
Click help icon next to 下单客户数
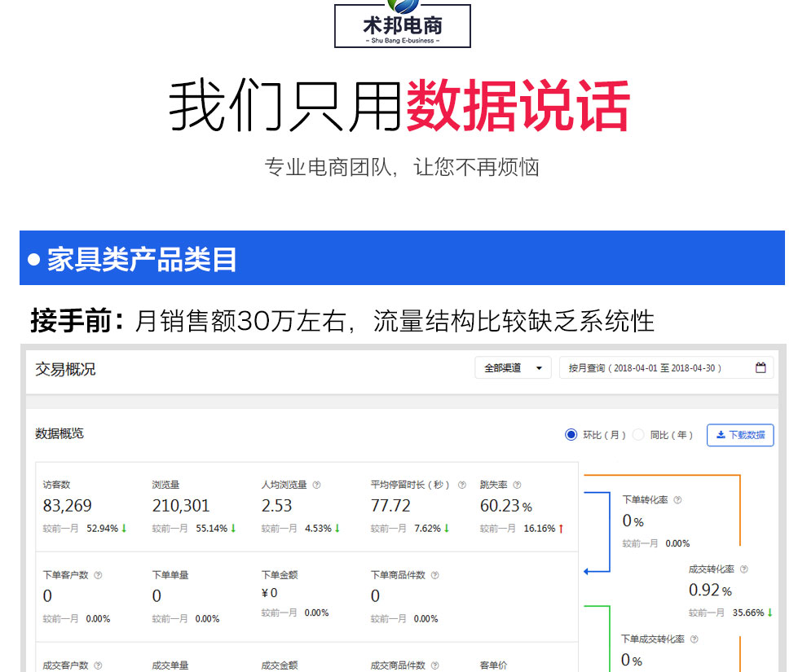(99, 575)
